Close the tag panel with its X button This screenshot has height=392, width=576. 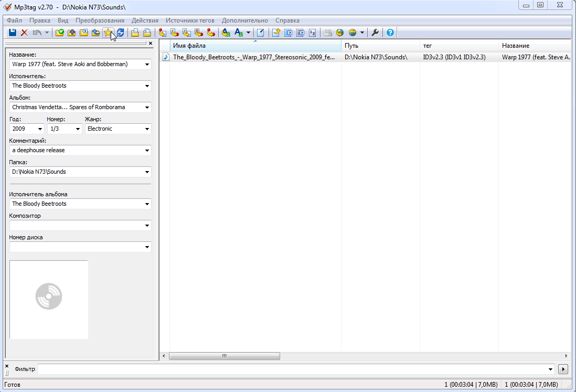(x=150, y=44)
